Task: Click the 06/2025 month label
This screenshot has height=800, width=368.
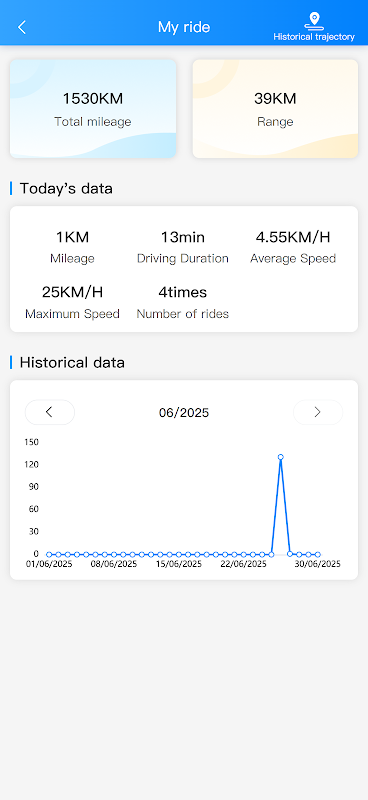Action: click(184, 413)
